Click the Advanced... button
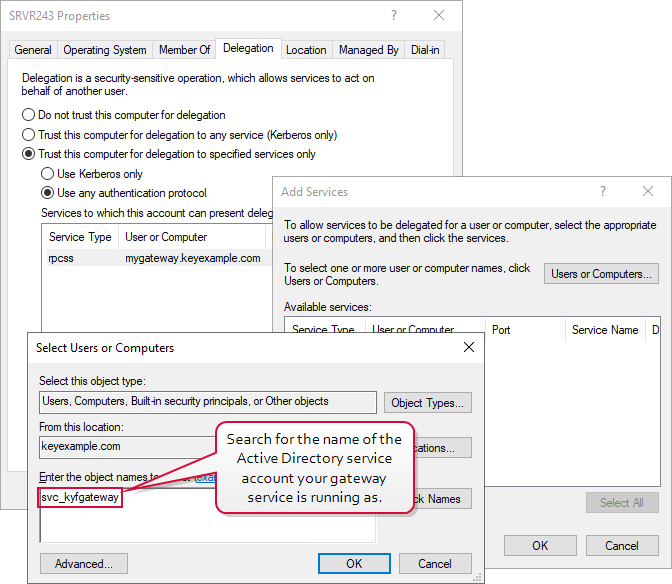 pyautogui.click(x=83, y=563)
